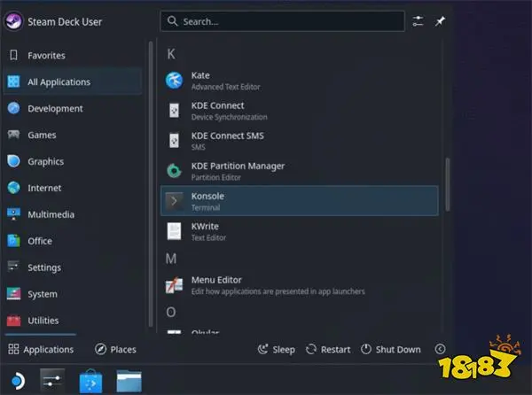Click the Shut Down button
Image resolution: width=532 pixels, height=395 pixels.
(x=389, y=350)
